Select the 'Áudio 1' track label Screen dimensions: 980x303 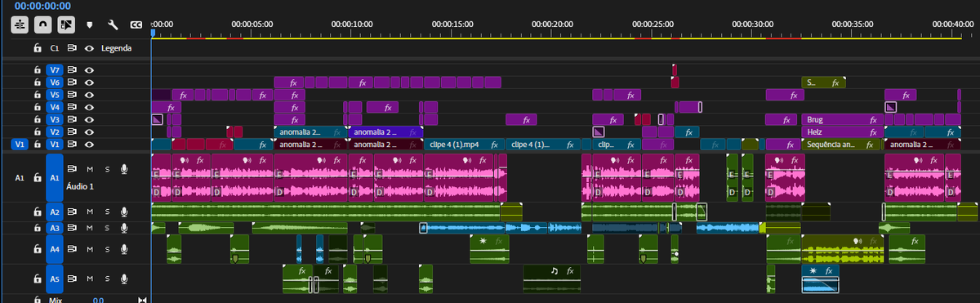point(80,186)
